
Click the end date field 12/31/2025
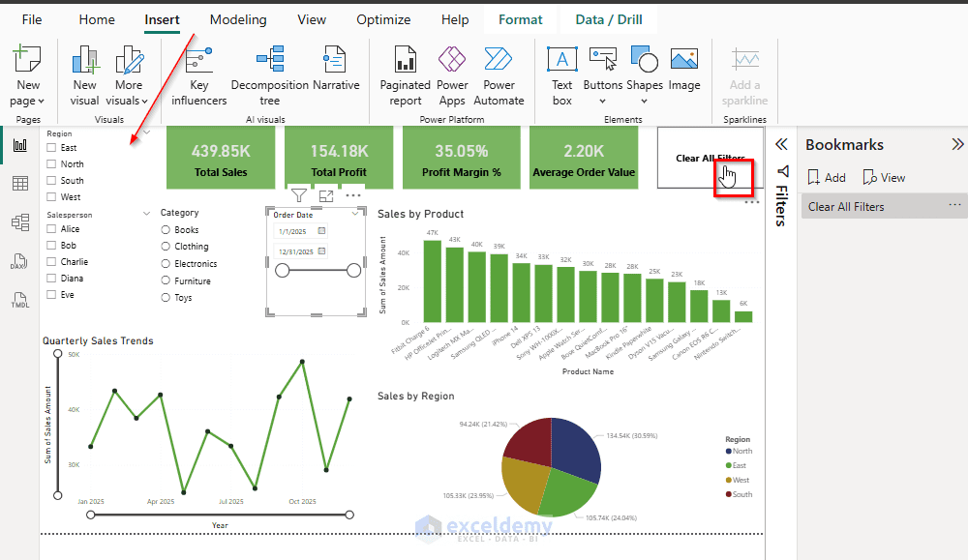[301, 251]
